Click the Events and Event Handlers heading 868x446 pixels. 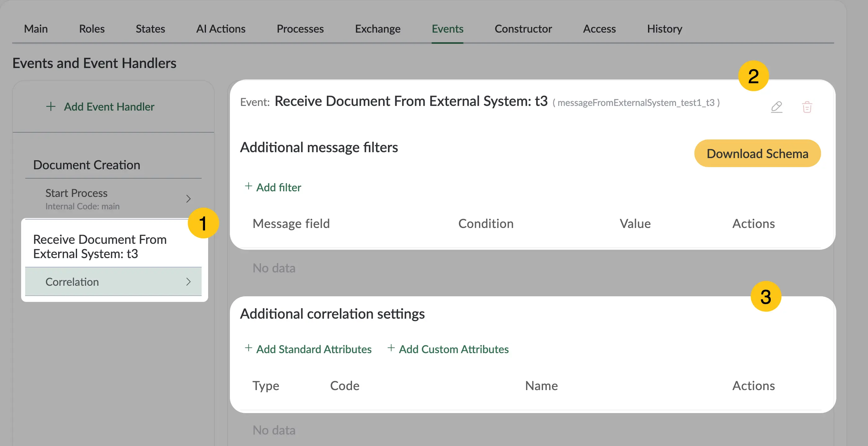pyautogui.click(x=94, y=63)
